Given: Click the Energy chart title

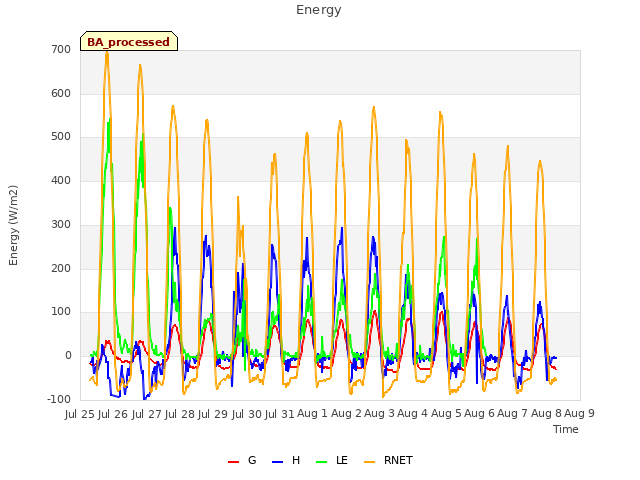Looking at the screenshot, I should 318,10.
